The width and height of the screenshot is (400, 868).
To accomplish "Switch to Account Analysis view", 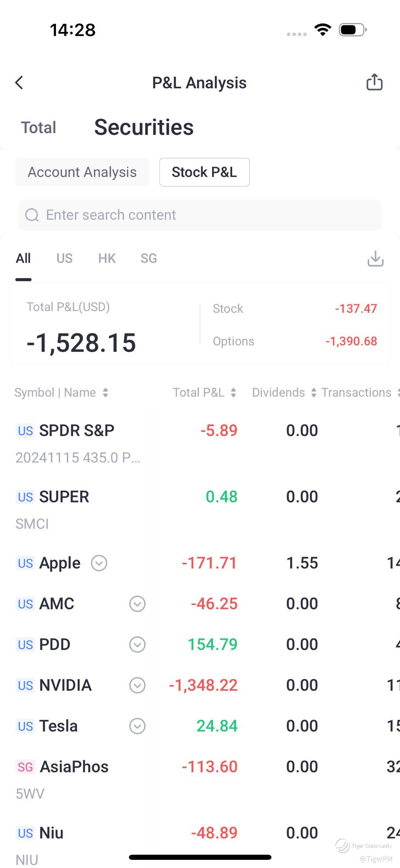I will 82,172.
